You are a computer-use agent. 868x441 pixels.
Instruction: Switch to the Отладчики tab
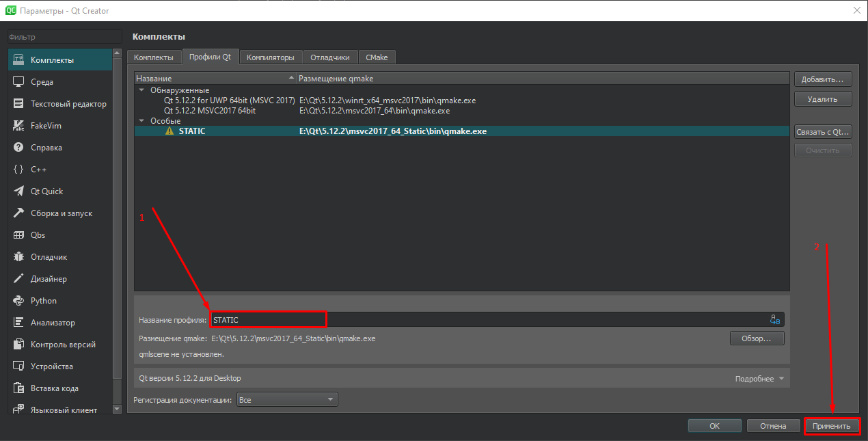pos(329,57)
